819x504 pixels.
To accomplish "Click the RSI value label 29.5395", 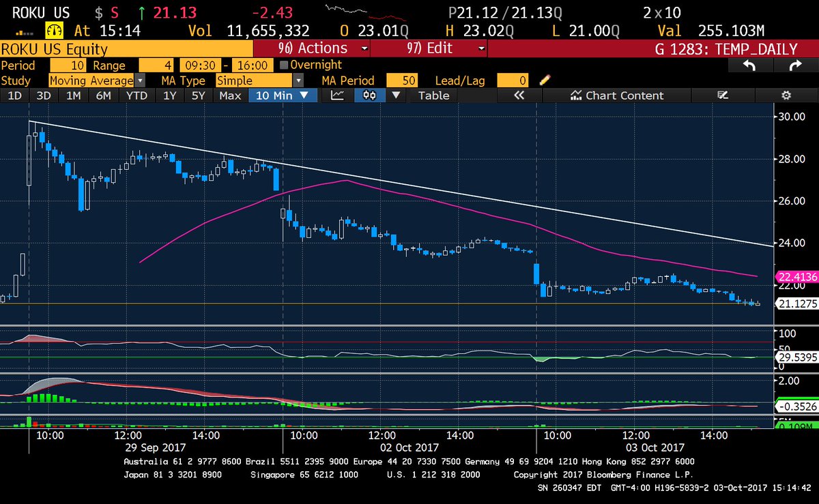I will (798, 357).
